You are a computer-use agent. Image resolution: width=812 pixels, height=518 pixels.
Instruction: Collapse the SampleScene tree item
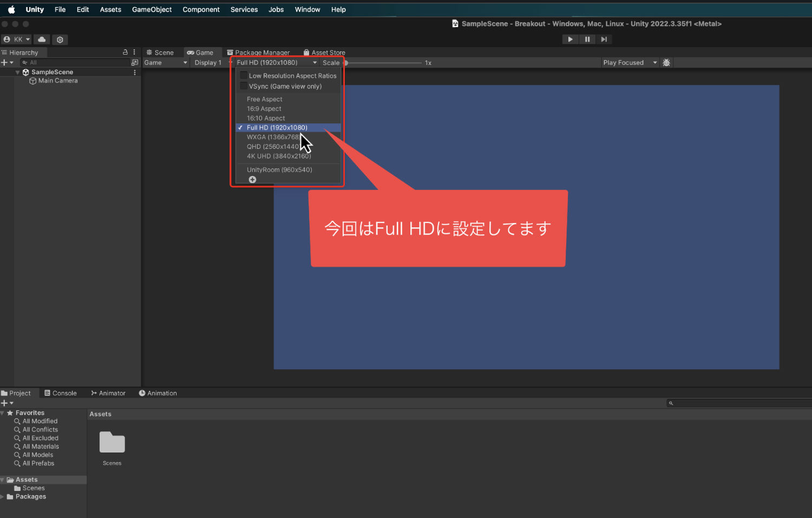click(17, 72)
